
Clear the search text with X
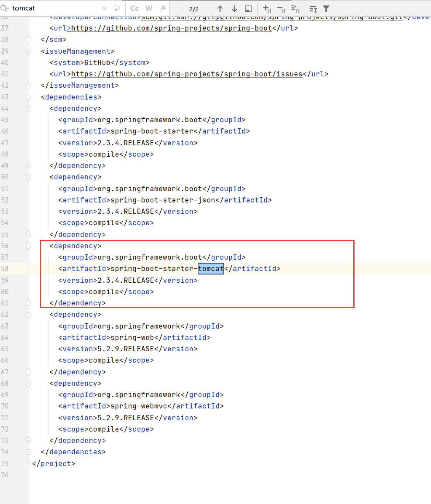click(x=104, y=8)
